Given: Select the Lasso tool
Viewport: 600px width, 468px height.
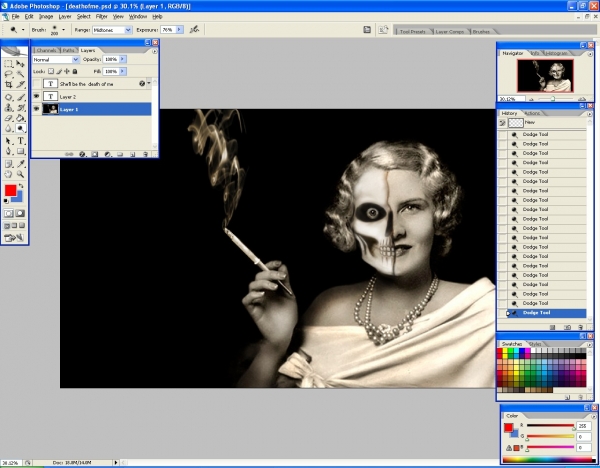Looking at the screenshot, I should click(8, 74).
